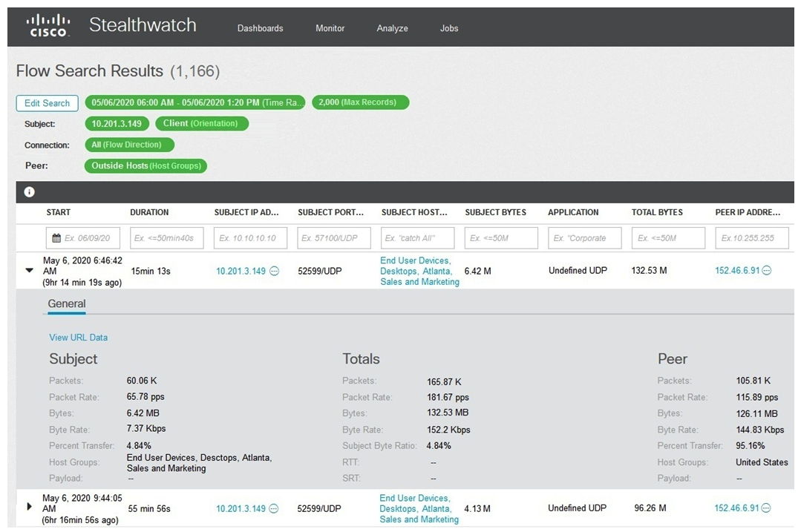Sort by the SUBJECT HOST... column header
Image resolution: width=801 pixels, height=532 pixels.
(413, 212)
